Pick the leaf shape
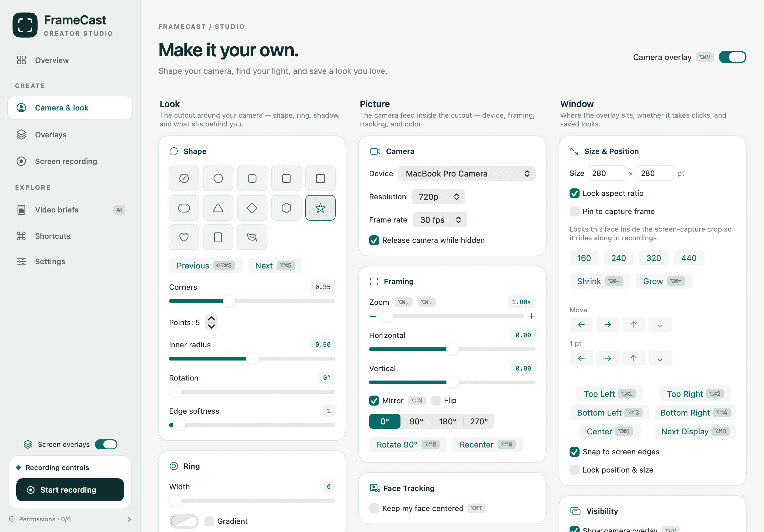The image size is (764, 532). (x=252, y=237)
